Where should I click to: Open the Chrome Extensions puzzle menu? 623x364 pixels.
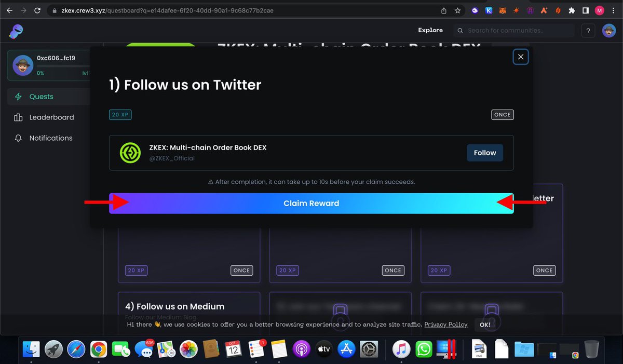[572, 10]
